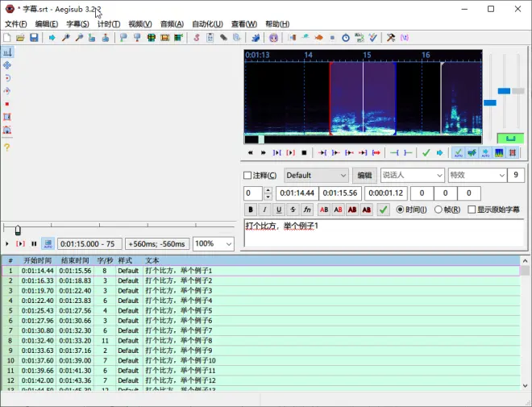Viewport: 532px width, 407px height.
Task: Open the Properties clipboard icon
Action: coord(210,38)
